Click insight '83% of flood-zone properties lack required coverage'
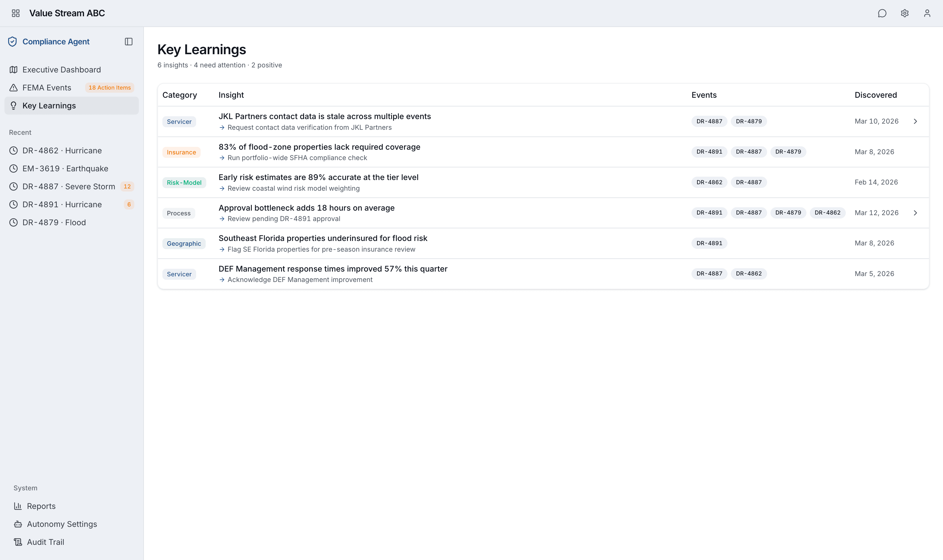 coord(319,147)
